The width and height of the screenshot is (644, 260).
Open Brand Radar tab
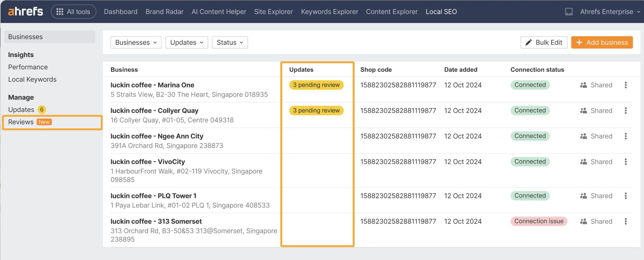(x=164, y=12)
